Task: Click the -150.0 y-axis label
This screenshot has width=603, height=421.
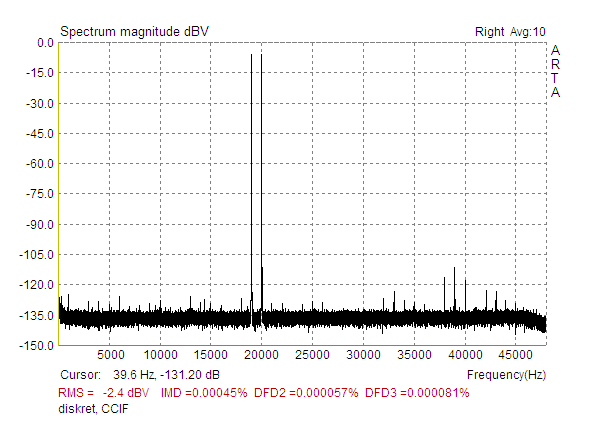Action: (37, 345)
